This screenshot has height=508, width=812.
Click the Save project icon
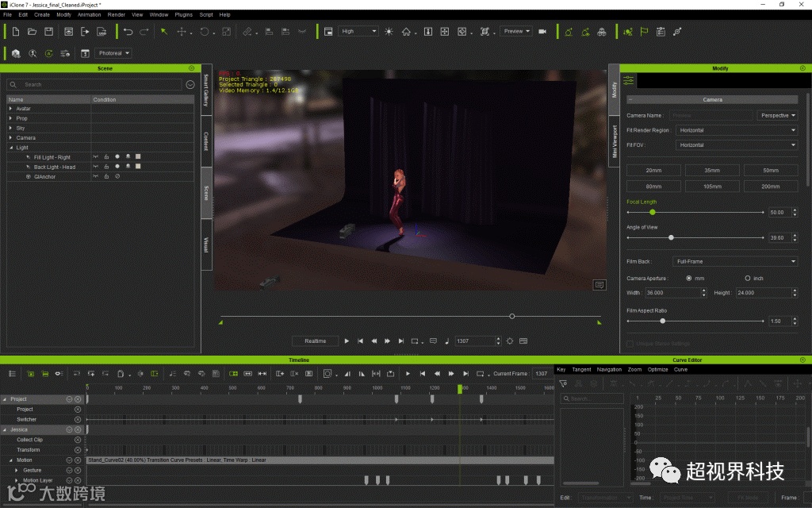click(x=48, y=32)
